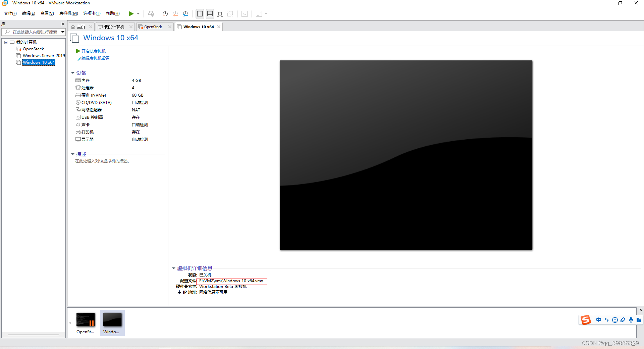Click the green Power On play icon in toolbar

(131, 14)
